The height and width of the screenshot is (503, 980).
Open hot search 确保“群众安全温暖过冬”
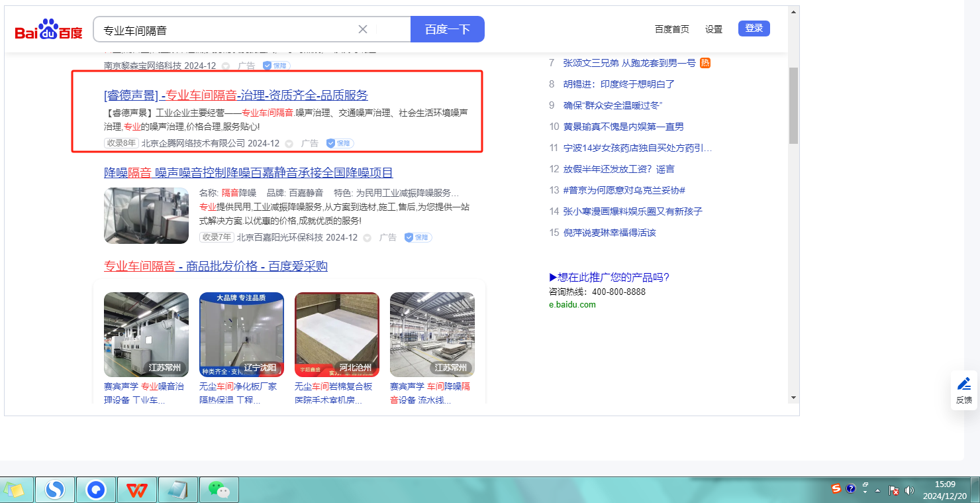(613, 105)
